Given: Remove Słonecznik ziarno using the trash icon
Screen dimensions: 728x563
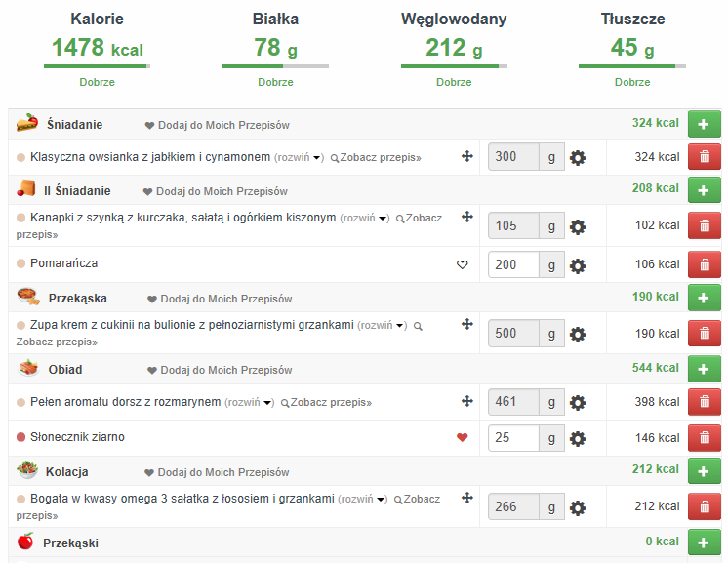Looking at the screenshot, I should 704,438.
